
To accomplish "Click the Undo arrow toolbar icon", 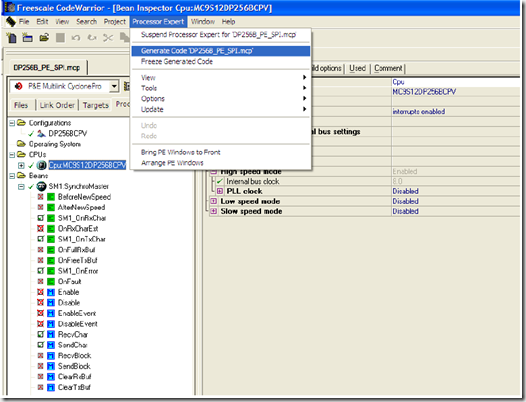I will 76,38.
